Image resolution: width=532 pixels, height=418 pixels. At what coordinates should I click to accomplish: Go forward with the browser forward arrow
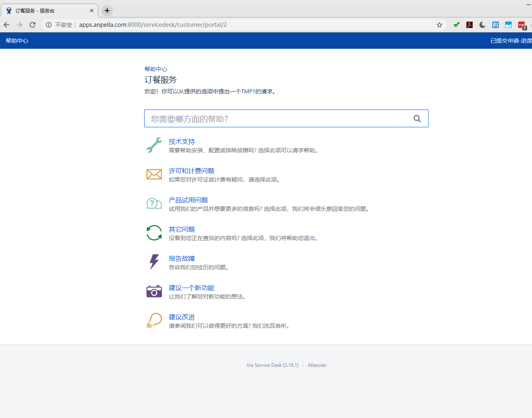[19, 25]
